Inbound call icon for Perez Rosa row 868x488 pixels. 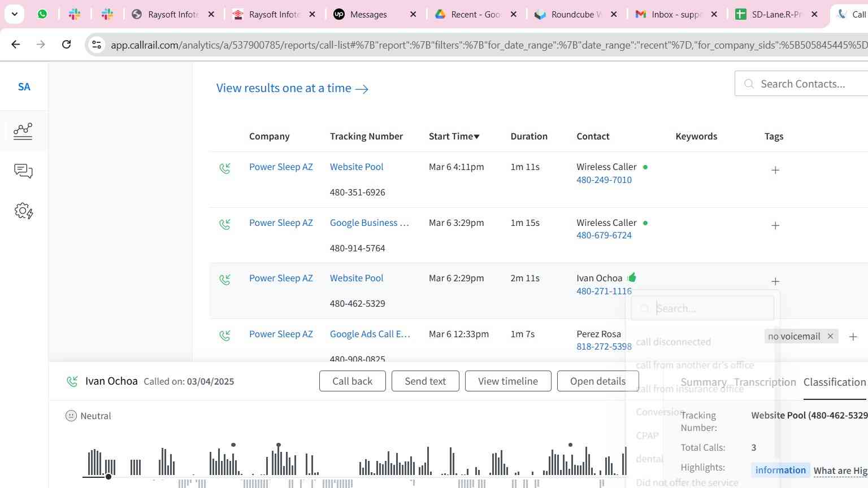225,335
